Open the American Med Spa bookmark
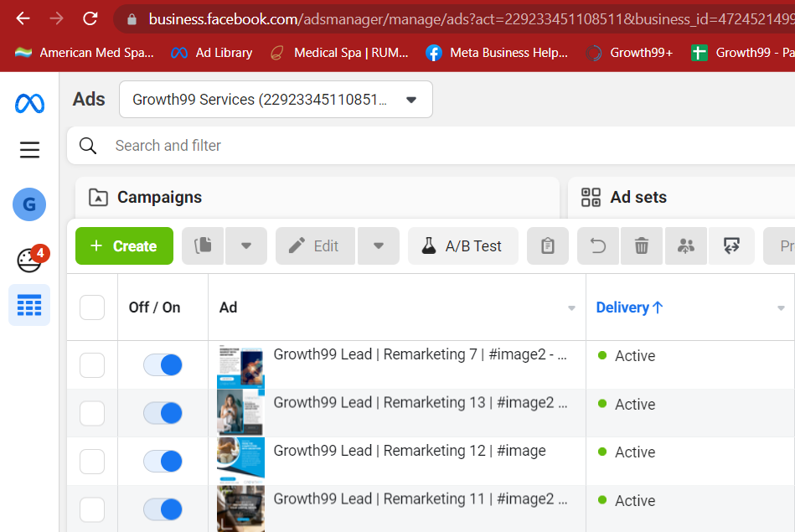The height and width of the screenshot is (532, 795). point(84,53)
